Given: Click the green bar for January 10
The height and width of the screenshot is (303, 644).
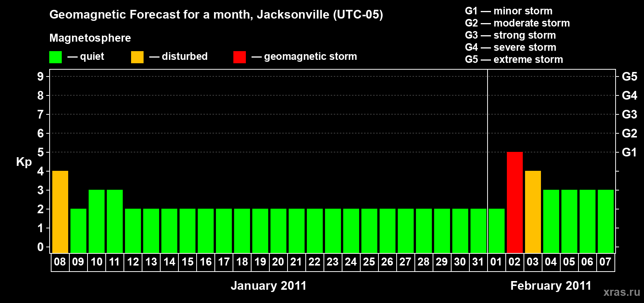Looking at the screenshot, I should point(97,221).
